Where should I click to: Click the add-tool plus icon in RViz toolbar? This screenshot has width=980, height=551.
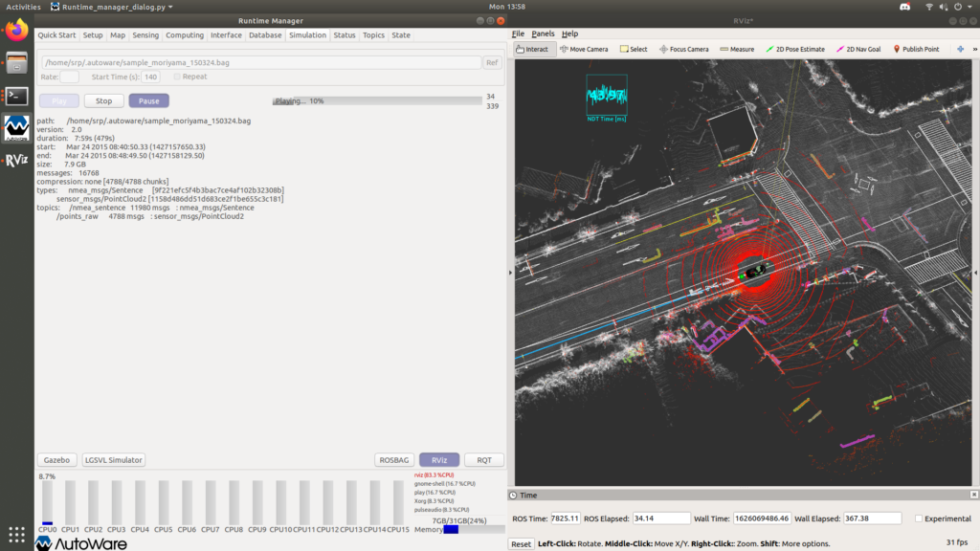pyautogui.click(x=960, y=49)
